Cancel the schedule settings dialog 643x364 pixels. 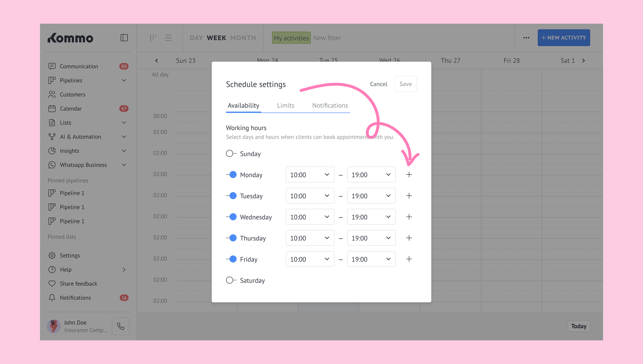pos(378,84)
